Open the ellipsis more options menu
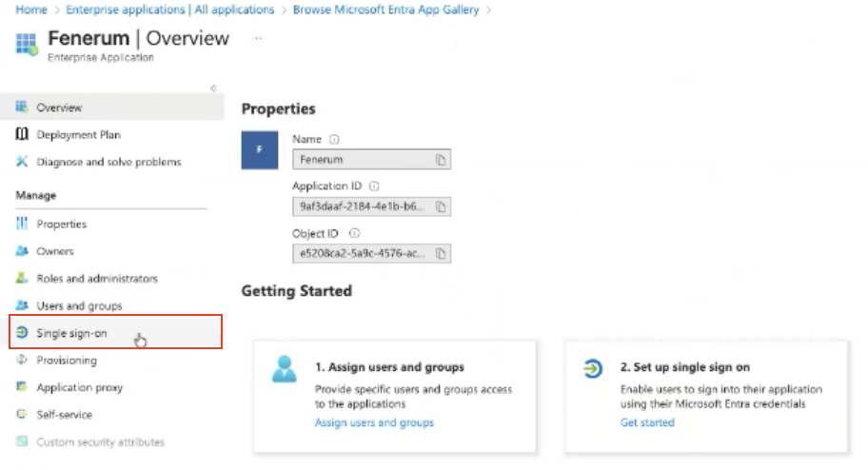 coord(258,38)
